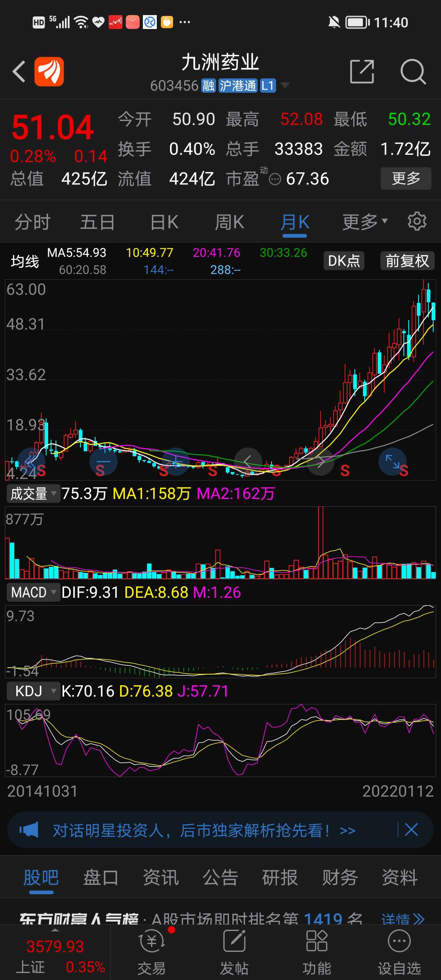This screenshot has width=441, height=980.
Task: Tap the K:70.16 KDJ value
Action: [88, 691]
